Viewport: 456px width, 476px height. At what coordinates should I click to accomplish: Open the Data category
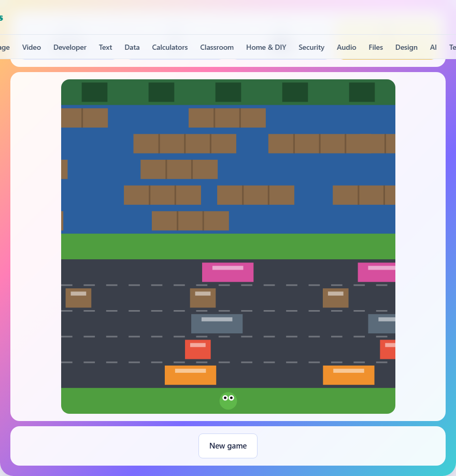[132, 47]
